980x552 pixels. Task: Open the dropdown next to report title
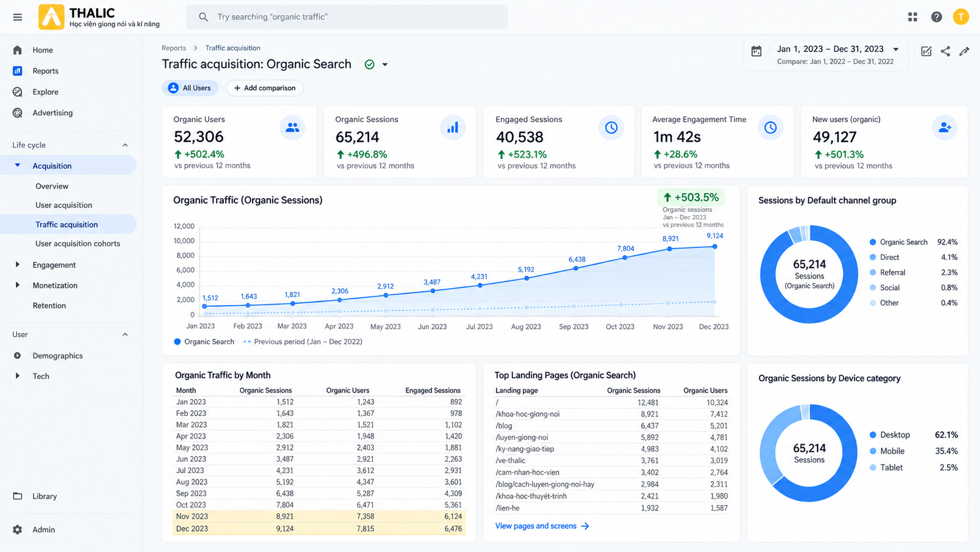[385, 65]
